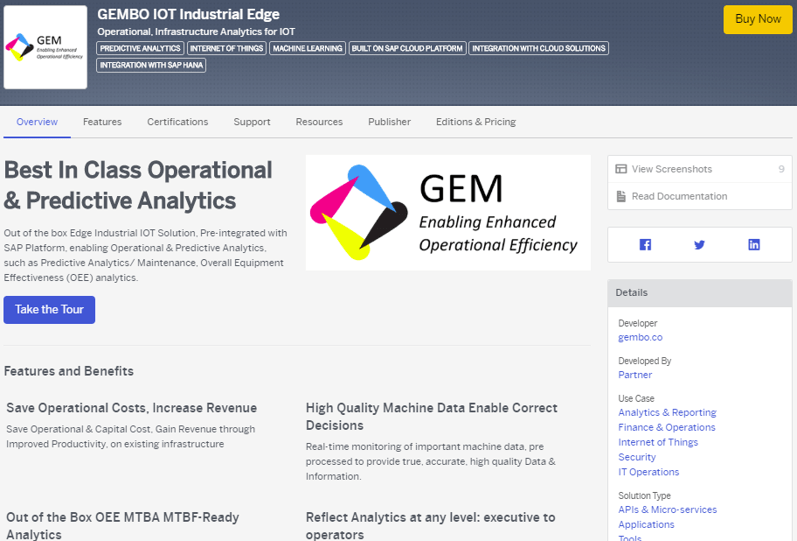Screen dimensions: 797x541
Task: Click the GEMBO IOT Industrial Edge title
Action: tap(188, 14)
